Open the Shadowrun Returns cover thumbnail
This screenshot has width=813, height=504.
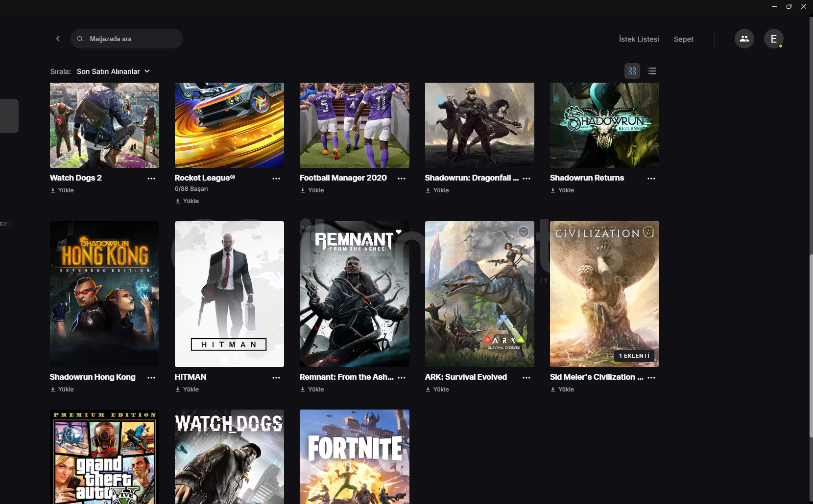tap(604, 125)
